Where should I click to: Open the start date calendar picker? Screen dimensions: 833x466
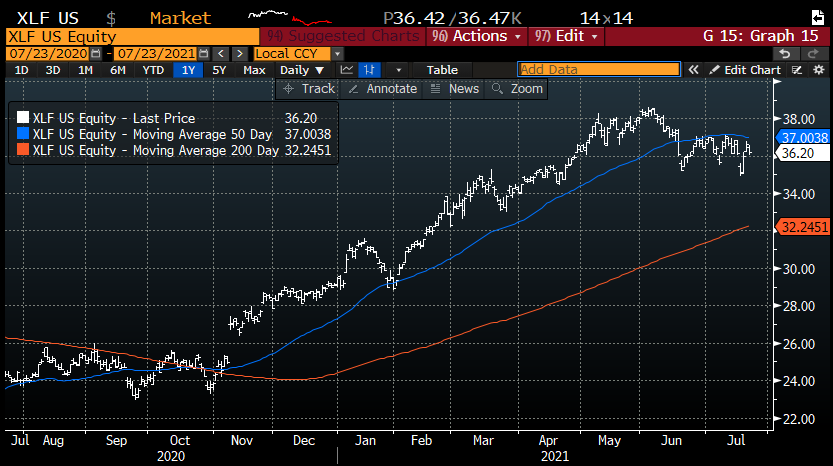pyautogui.click(x=96, y=54)
